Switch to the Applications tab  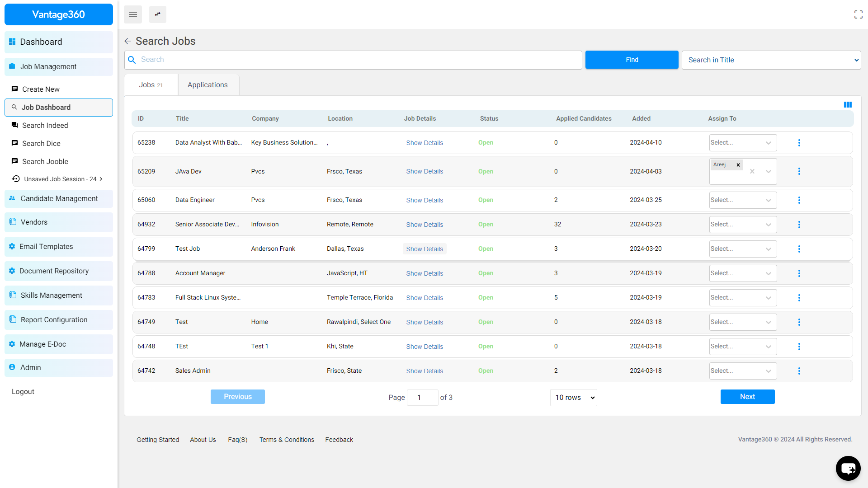208,85
